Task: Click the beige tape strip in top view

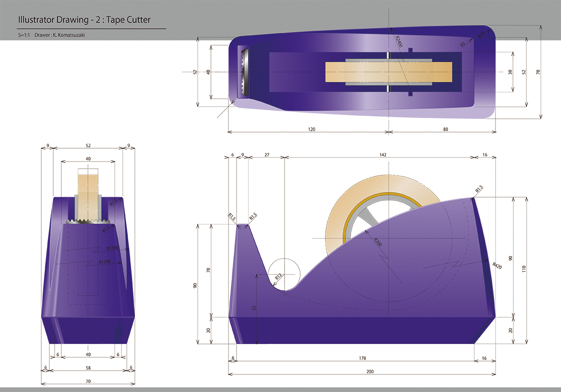Action: [x=389, y=72]
